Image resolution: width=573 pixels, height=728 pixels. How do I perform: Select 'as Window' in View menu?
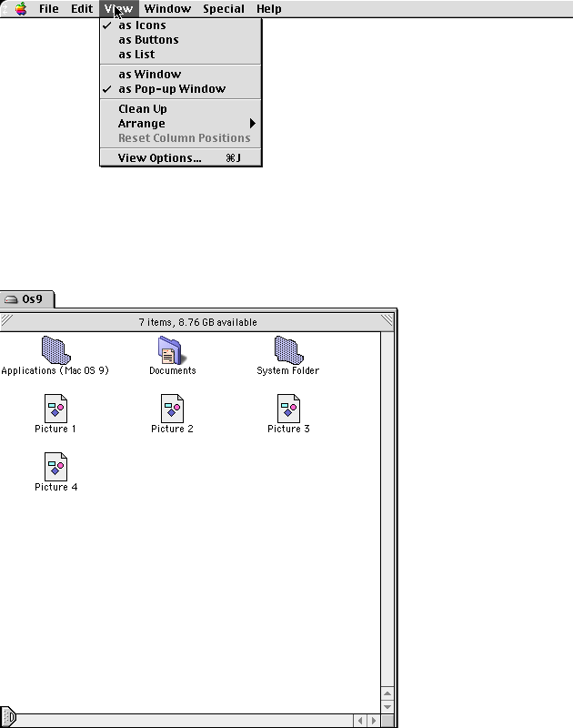coord(149,75)
